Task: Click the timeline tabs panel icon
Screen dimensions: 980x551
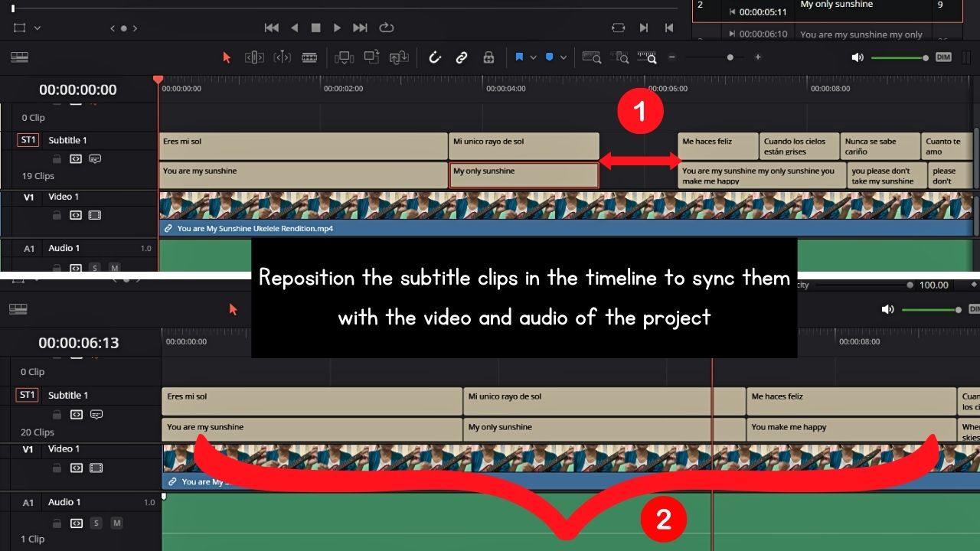Action: coord(19,57)
